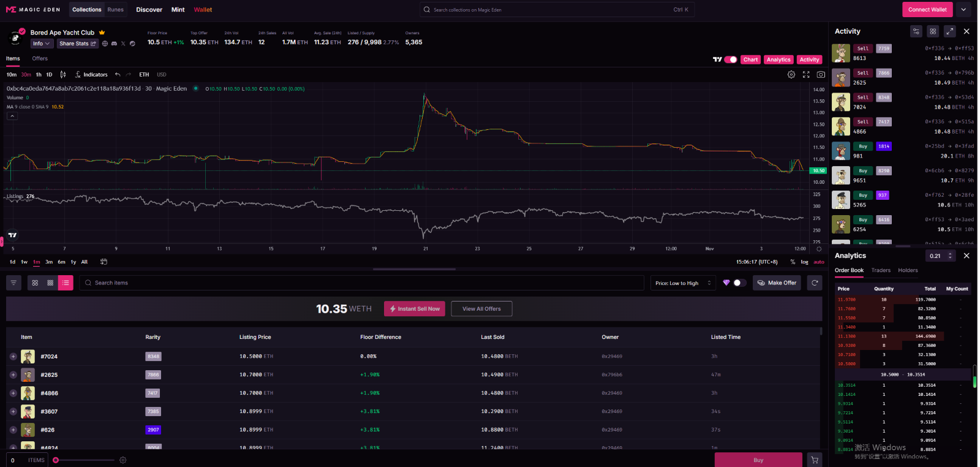Select the 1h chart interval
The height and width of the screenshot is (467, 980).
[x=39, y=75]
